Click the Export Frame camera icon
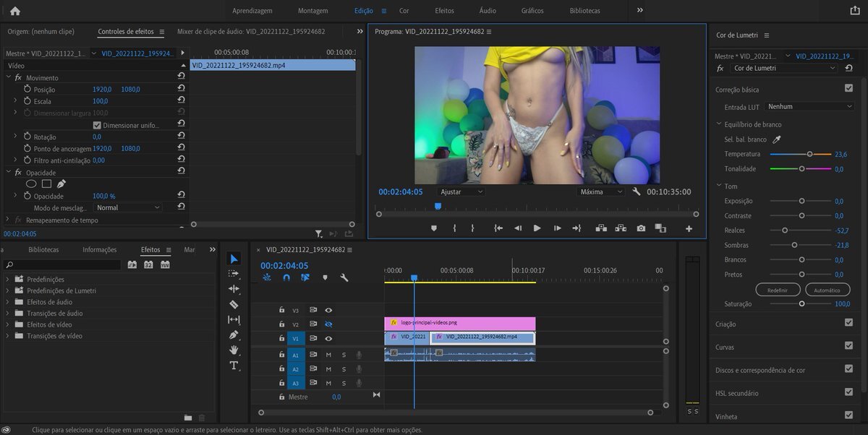This screenshot has height=435, width=868. tap(641, 228)
